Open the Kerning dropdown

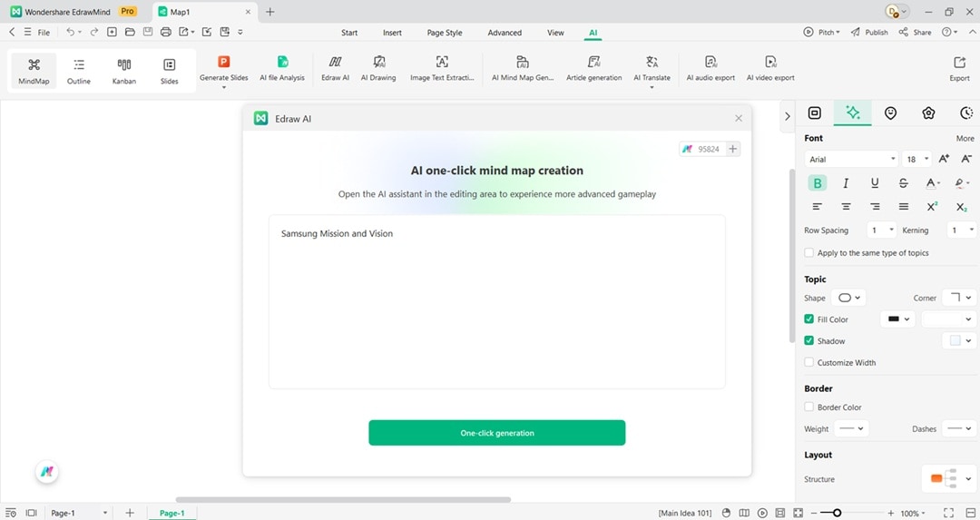click(961, 230)
